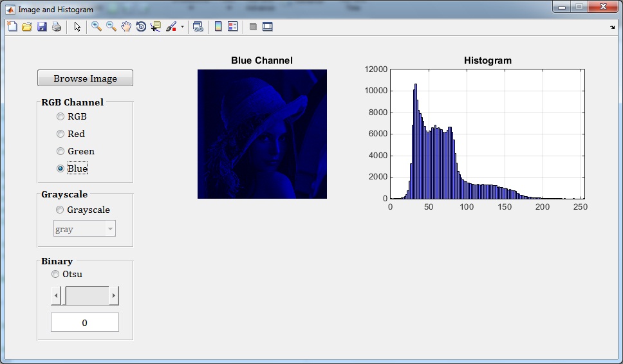623x364 pixels.
Task: Expand the Brush tool dropdown arrow
Action: [182, 27]
